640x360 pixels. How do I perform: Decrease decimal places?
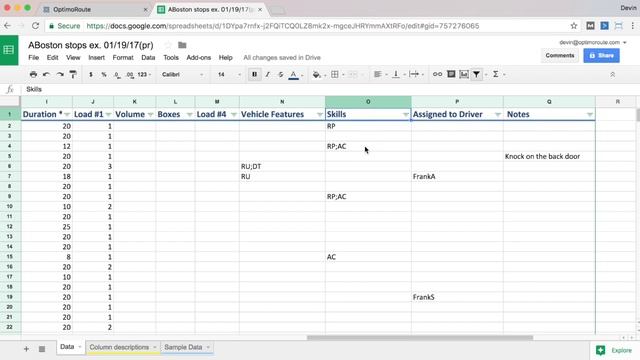click(x=117, y=75)
